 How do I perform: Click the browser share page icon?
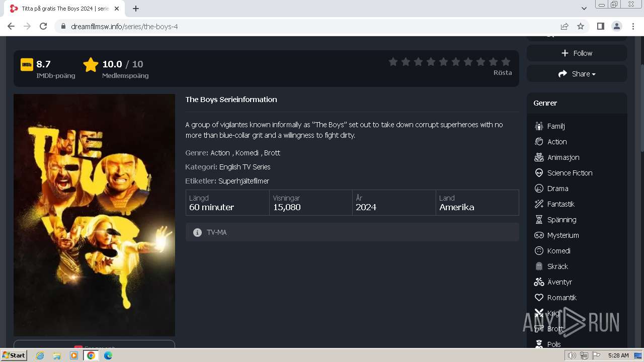[565, 26]
